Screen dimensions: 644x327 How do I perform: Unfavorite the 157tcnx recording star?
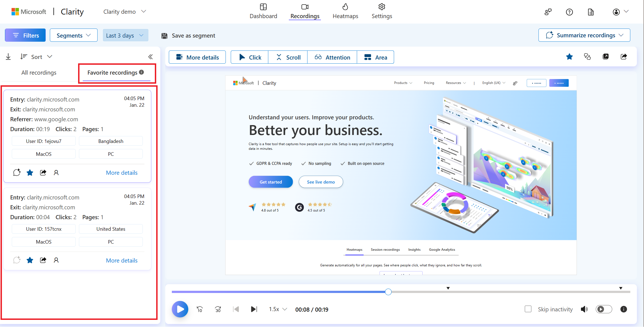coord(30,260)
